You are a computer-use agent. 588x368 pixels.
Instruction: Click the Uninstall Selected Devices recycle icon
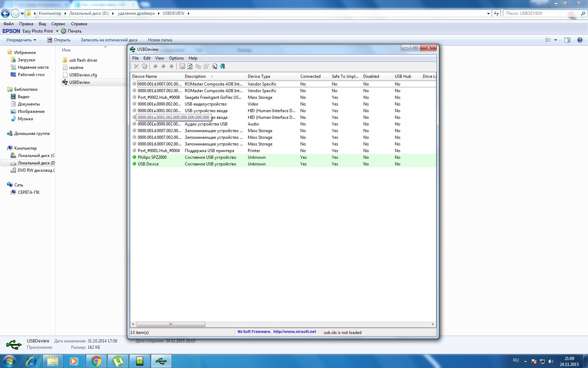(145, 66)
